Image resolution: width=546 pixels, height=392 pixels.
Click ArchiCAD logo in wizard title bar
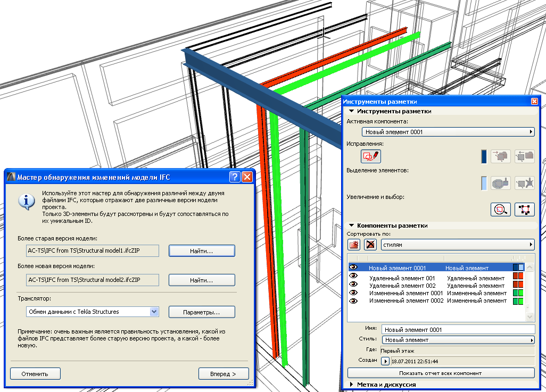tap(11, 177)
